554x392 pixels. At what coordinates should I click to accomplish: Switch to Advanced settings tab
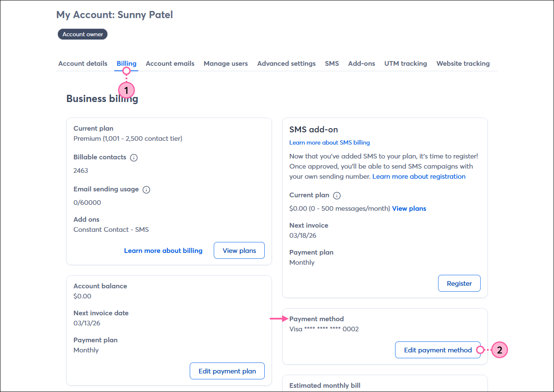point(286,63)
